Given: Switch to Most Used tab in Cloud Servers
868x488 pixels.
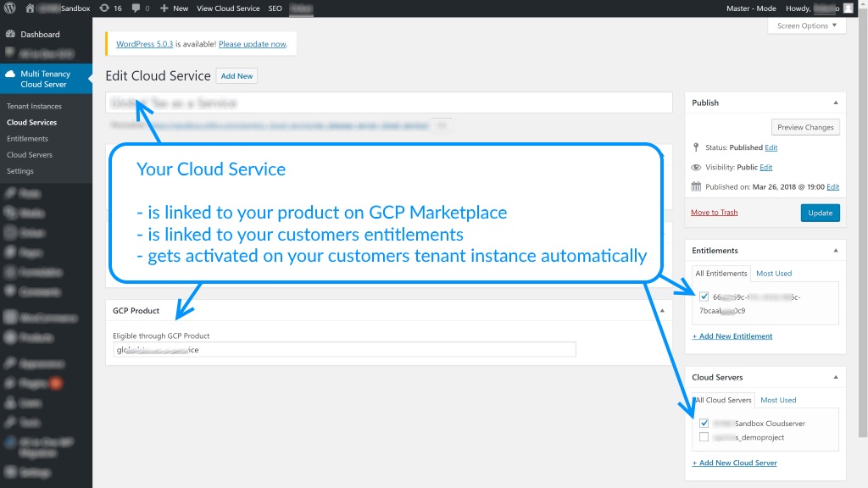Looking at the screenshot, I should point(778,400).
